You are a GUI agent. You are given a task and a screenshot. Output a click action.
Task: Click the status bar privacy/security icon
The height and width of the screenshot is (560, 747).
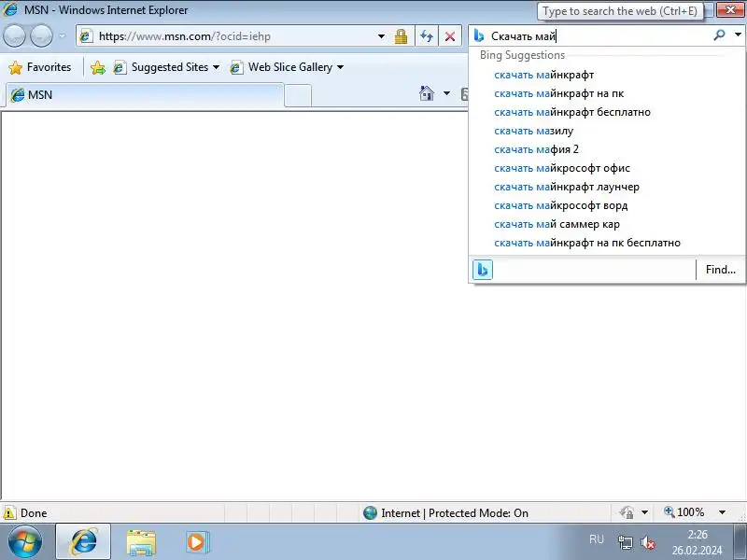pos(627,512)
